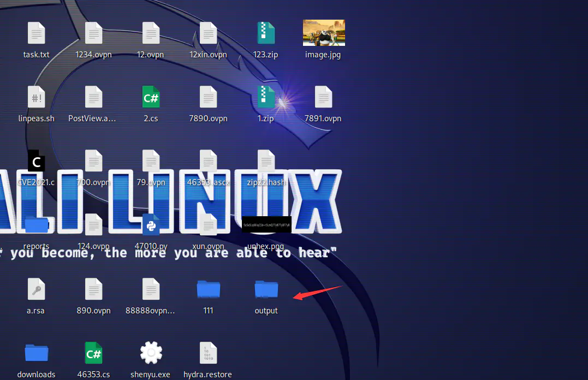Click the xun.ovpn file icon
The height and width of the screenshot is (380, 588).
[x=209, y=225]
